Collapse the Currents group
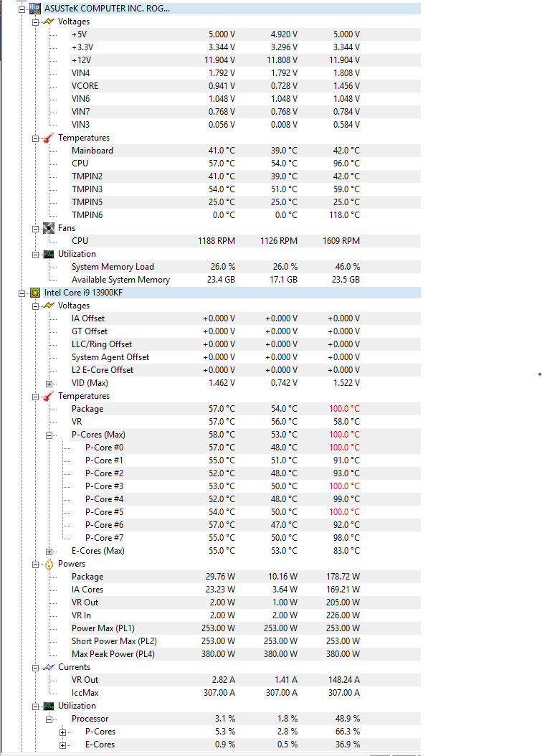Image resolution: width=542 pixels, height=756 pixels. click(35, 668)
